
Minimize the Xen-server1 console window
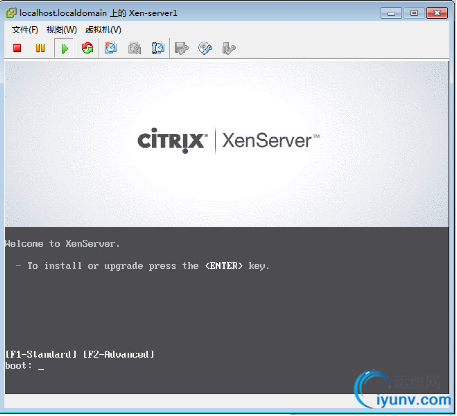pyautogui.click(x=391, y=13)
